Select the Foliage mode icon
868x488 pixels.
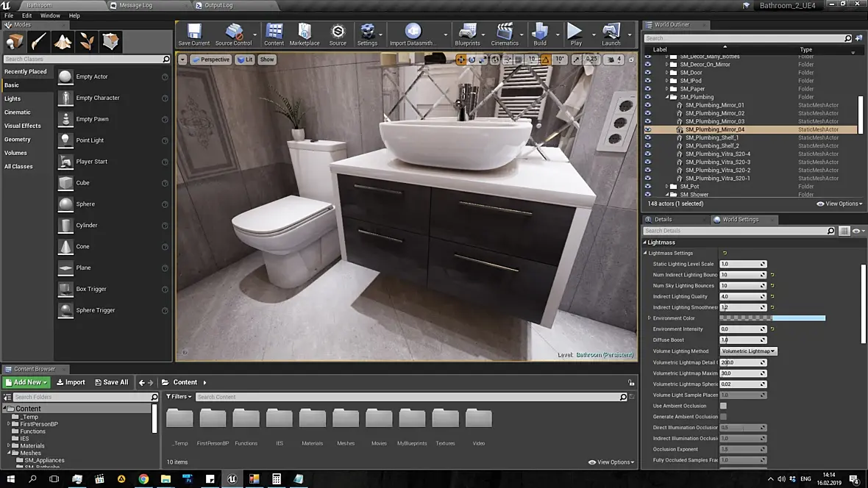[87, 42]
